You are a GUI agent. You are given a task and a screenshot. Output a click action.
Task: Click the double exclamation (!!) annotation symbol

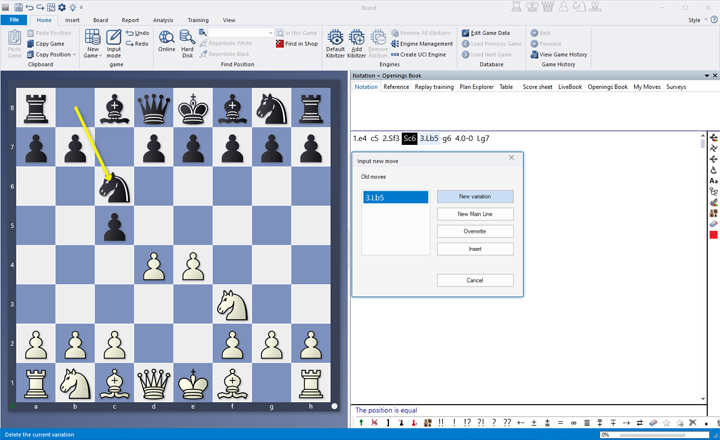pyautogui.click(x=440, y=423)
